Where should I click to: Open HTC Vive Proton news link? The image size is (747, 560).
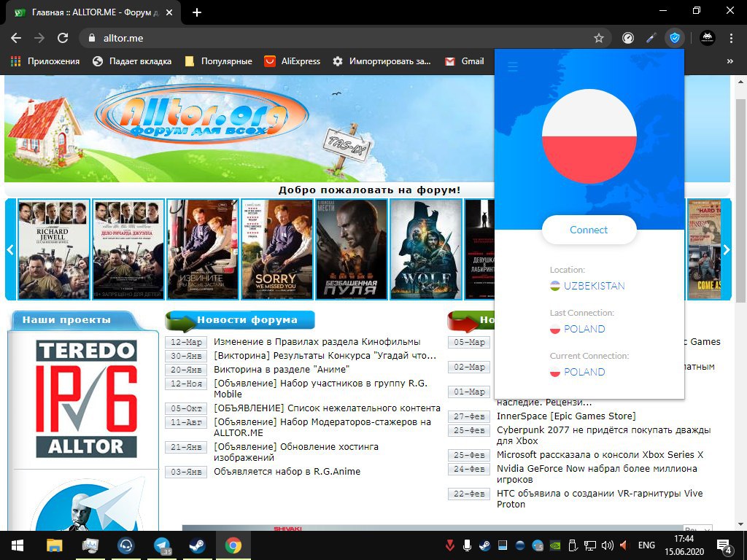tap(600, 499)
